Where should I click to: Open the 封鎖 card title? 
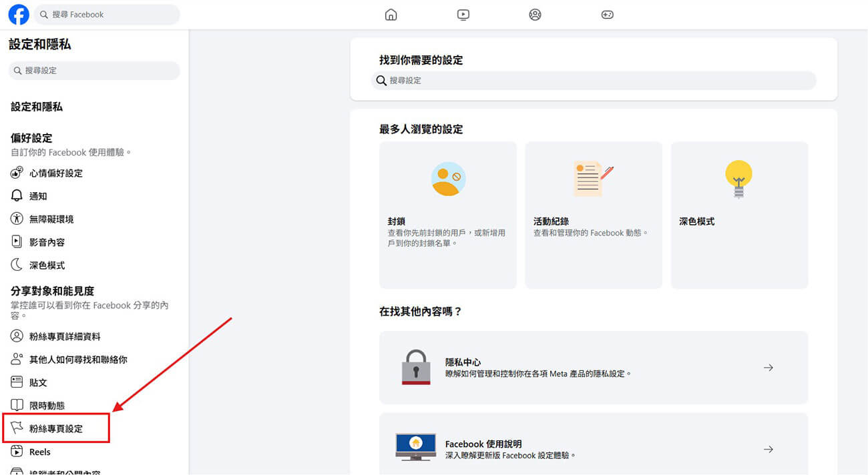click(397, 221)
